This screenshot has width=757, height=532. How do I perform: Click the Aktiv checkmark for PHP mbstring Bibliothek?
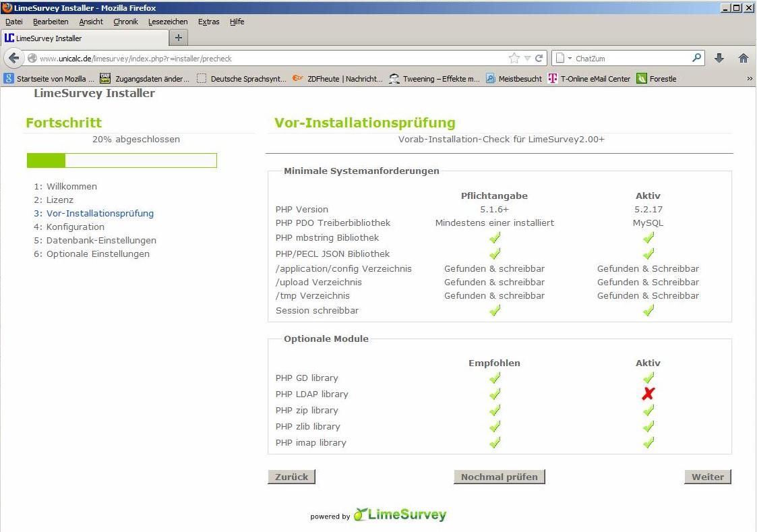coord(648,237)
